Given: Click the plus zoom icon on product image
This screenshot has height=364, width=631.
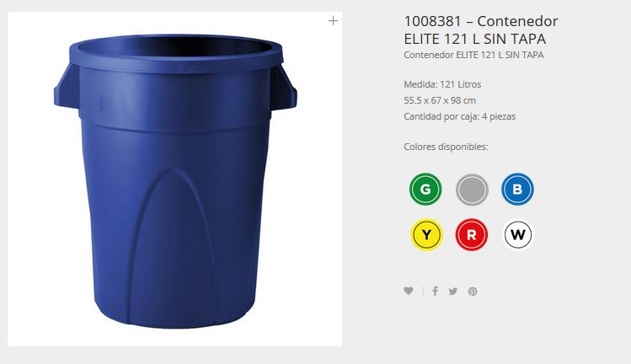Looking at the screenshot, I should (x=333, y=20).
